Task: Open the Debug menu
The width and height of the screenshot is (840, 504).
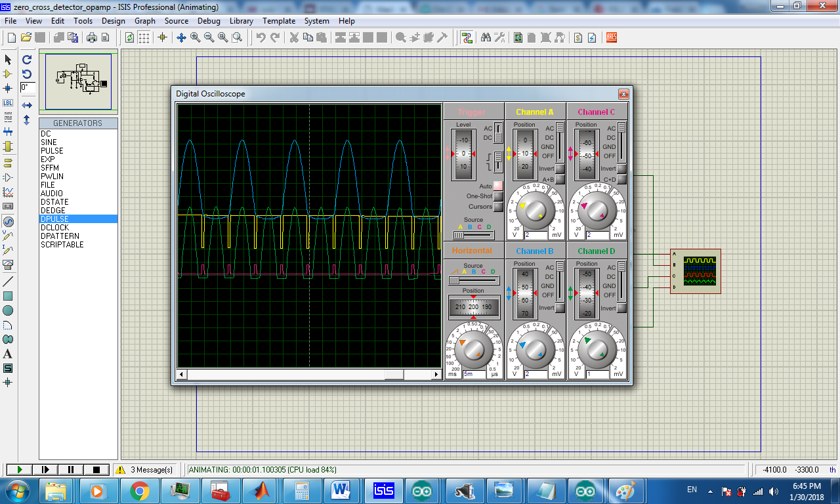Action: tap(209, 21)
